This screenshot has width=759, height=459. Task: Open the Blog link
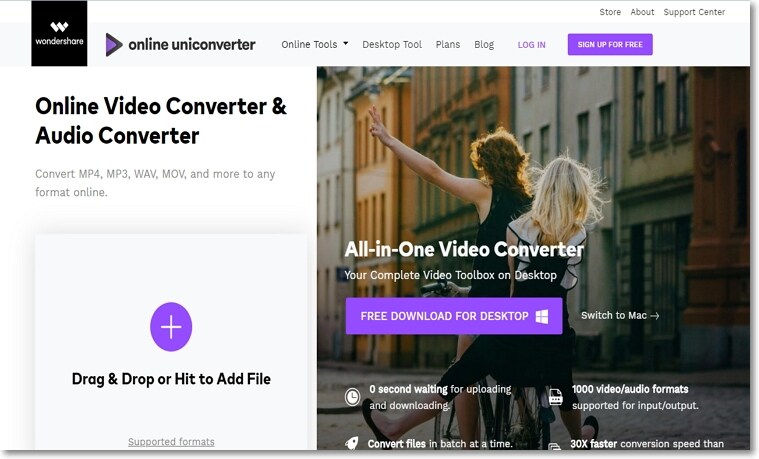[x=484, y=45]
